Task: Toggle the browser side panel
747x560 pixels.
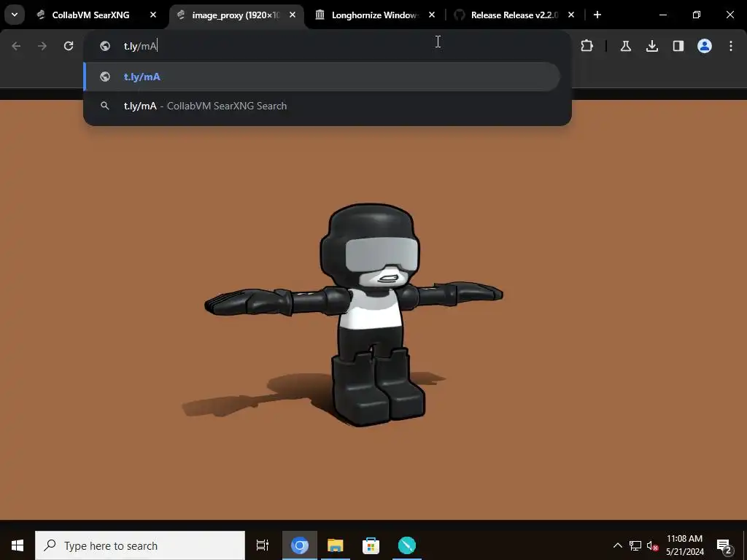Action: [x=678, y=46]
